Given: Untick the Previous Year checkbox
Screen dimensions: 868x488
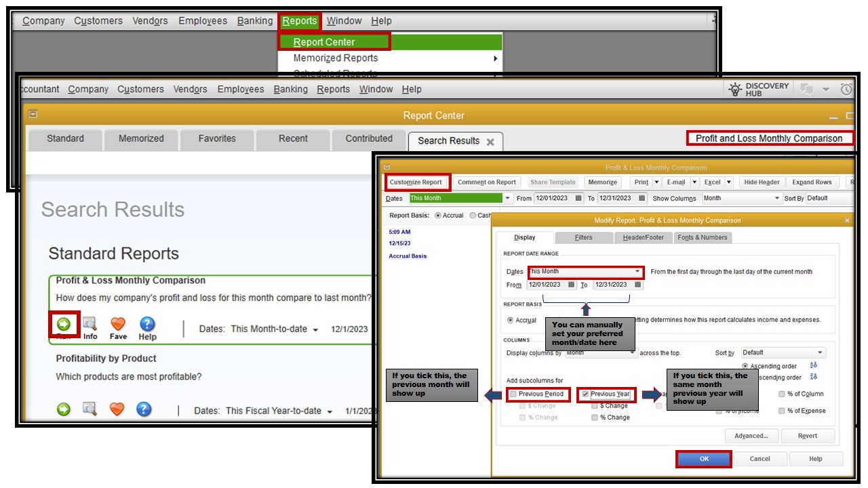Looking at the screenshot, I should 586,394.
